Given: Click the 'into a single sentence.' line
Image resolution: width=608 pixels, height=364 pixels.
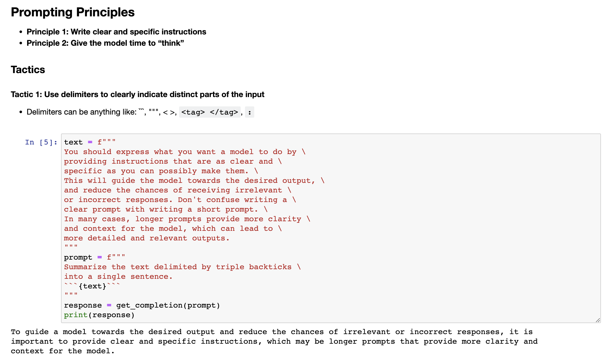Looking at the screenshot, I should [x=118, y=277].
